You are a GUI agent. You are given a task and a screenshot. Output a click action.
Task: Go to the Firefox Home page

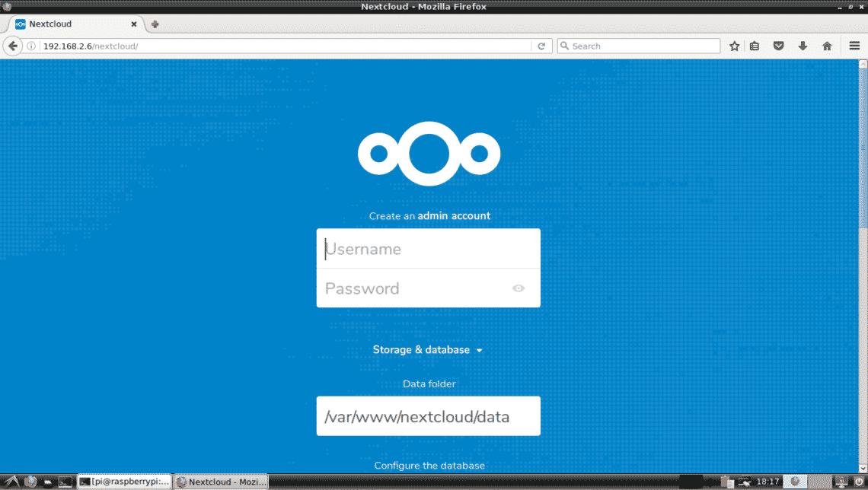click(827, 46)
